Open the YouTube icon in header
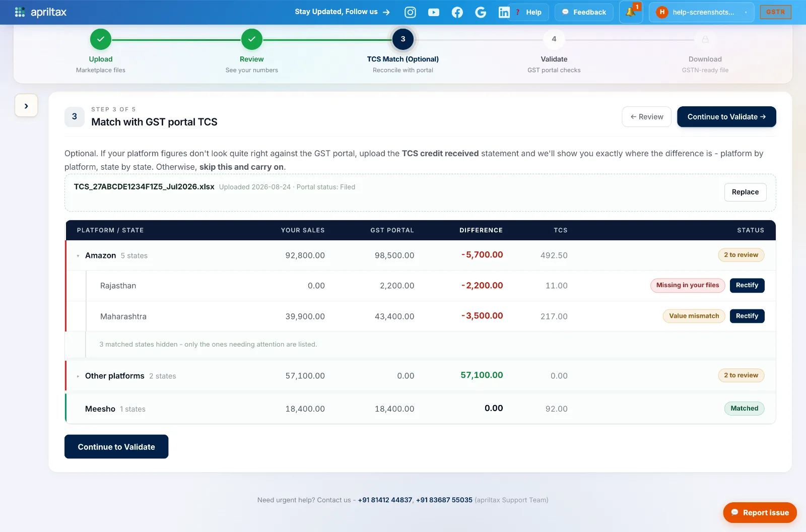This screenshot has height=532, width=806. (434, 13)
